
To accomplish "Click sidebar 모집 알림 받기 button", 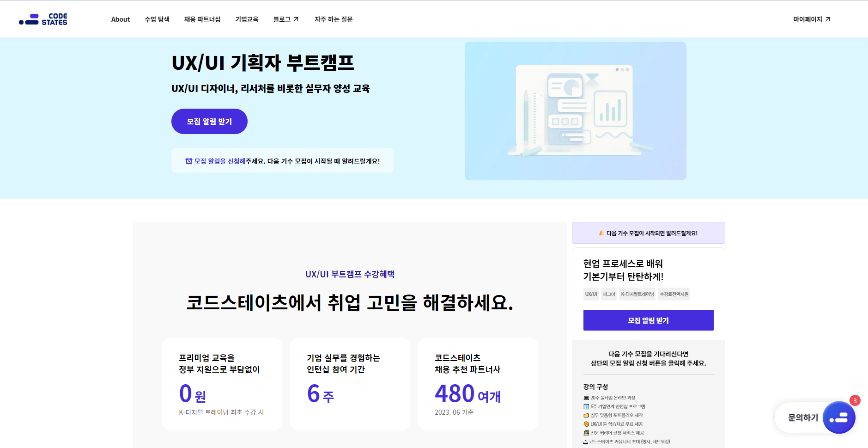I will click(x=648, y=320).
